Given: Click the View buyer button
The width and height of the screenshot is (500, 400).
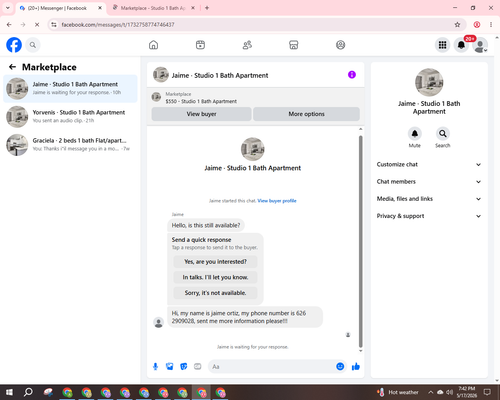Looking at the screenshot, I should 201,114.
